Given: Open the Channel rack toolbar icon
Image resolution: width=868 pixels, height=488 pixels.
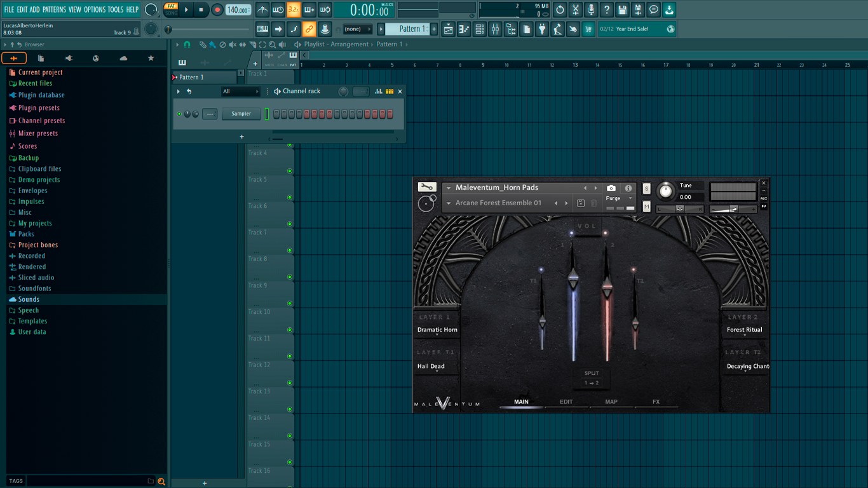Looking at the screenshot, I should pos(480,29).
